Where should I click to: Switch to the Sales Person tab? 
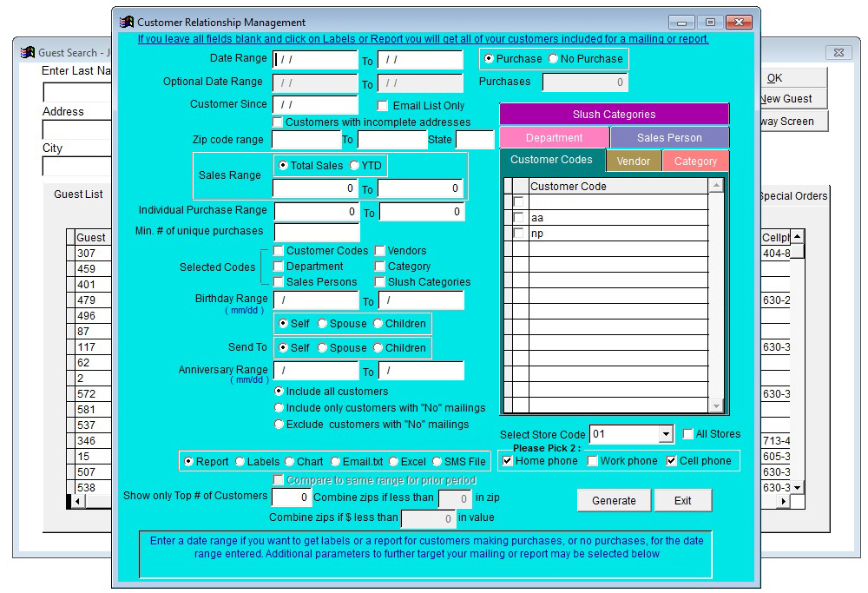coord(669,138)
